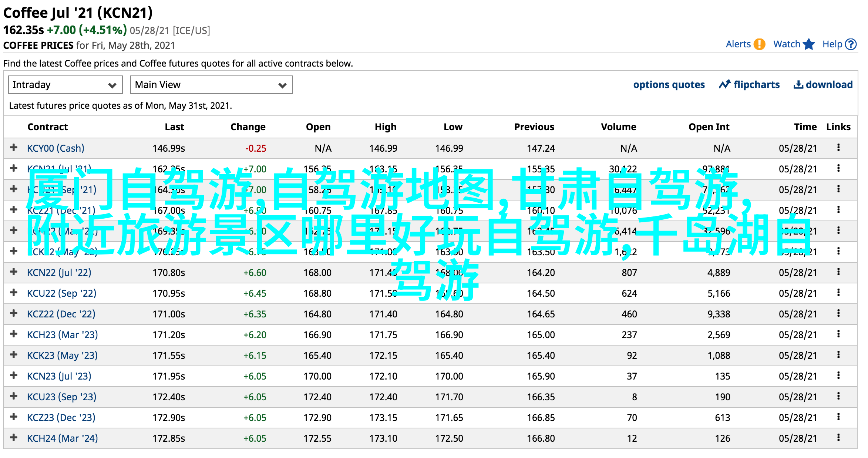Click the flipcharts chart icon

(x=724, y=85)
